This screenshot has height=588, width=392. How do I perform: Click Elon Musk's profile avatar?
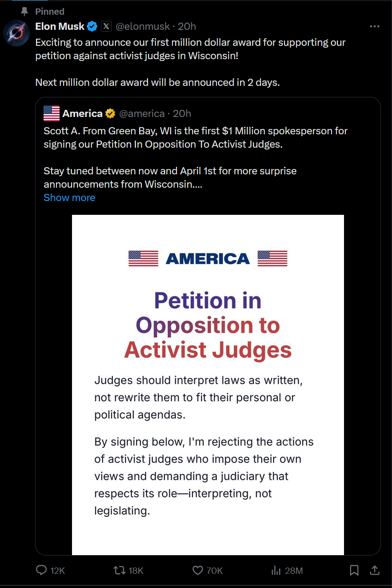point(16,33)
